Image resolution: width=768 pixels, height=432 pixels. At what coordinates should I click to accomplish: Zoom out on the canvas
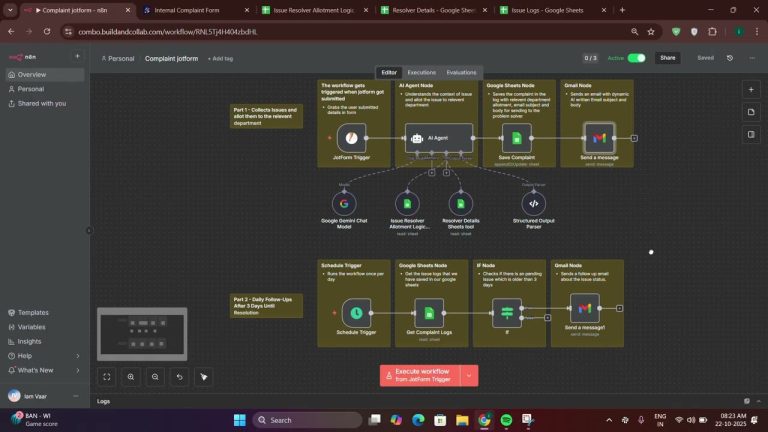pos(155,377)
